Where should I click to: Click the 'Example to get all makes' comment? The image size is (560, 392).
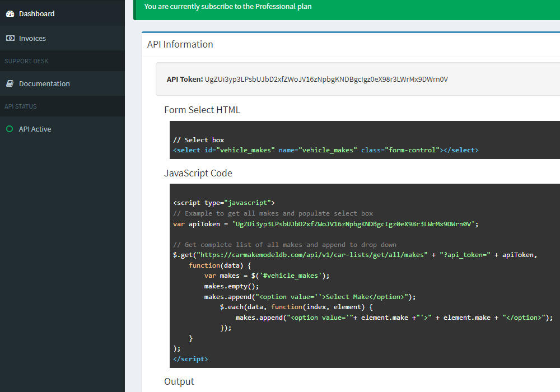coord(273,213)
